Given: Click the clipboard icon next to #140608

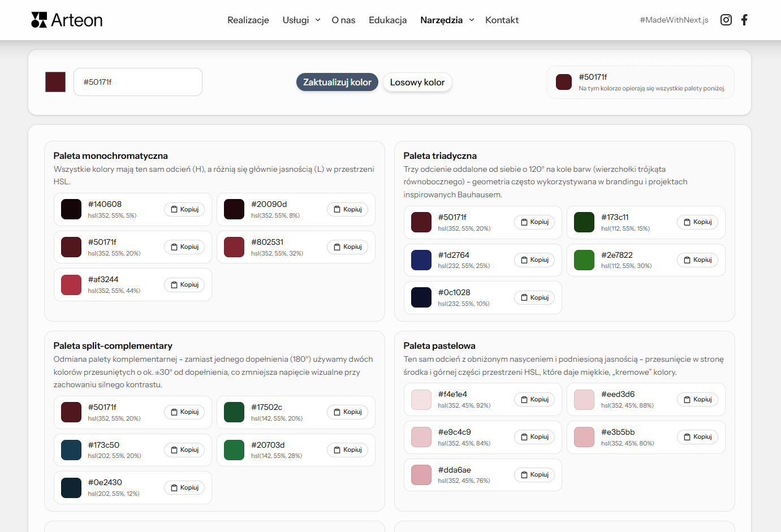Looking at the screenshot, I should 173,209.
